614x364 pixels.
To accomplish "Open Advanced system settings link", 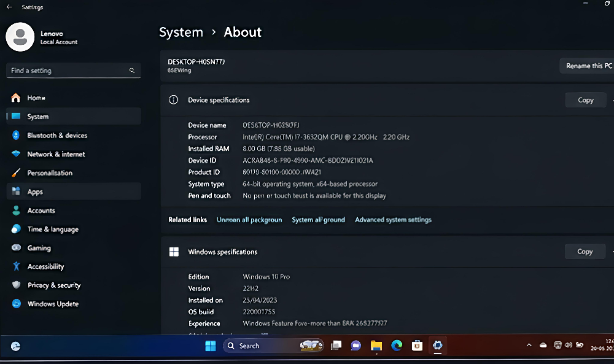I will (x=393, y=220).
